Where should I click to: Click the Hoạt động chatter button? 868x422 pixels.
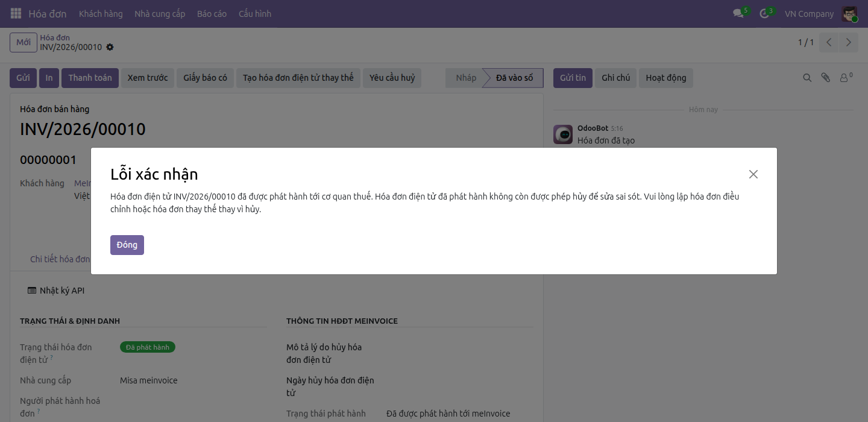(x=666, y=78)
